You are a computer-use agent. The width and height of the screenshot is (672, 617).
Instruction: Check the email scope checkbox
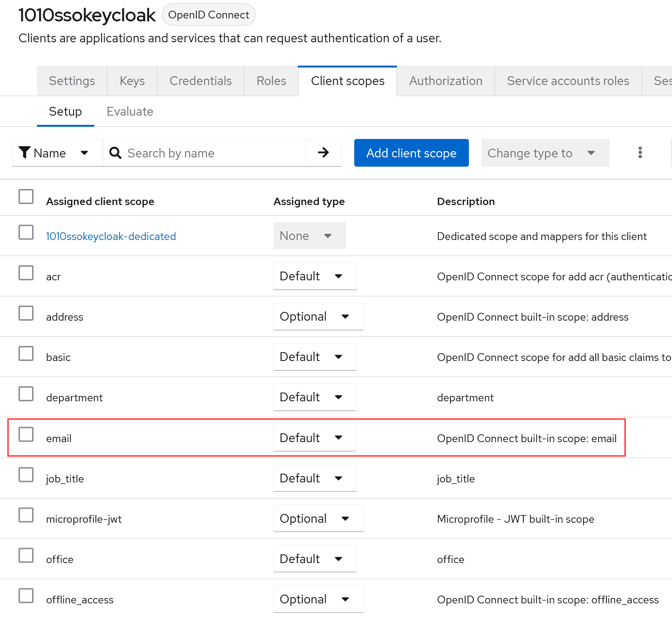click(26, 434)
